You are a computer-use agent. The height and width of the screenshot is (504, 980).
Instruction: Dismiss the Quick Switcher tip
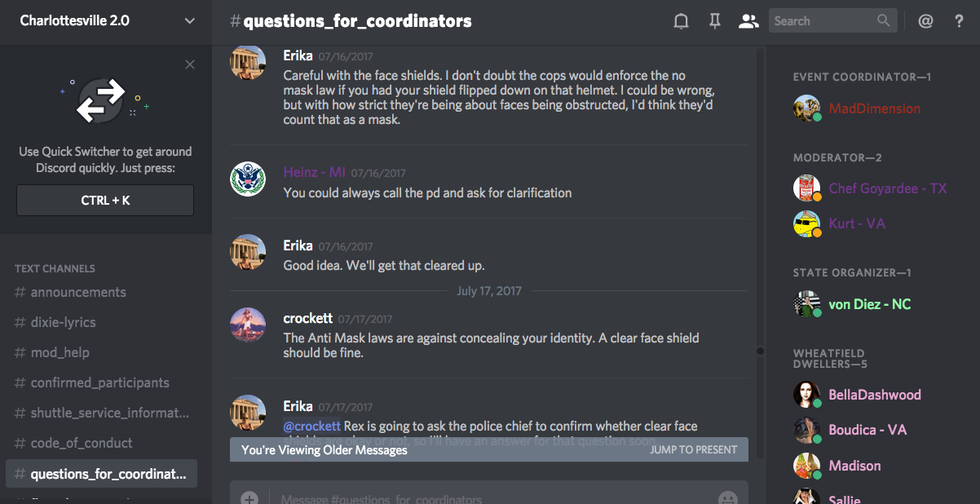190,64
